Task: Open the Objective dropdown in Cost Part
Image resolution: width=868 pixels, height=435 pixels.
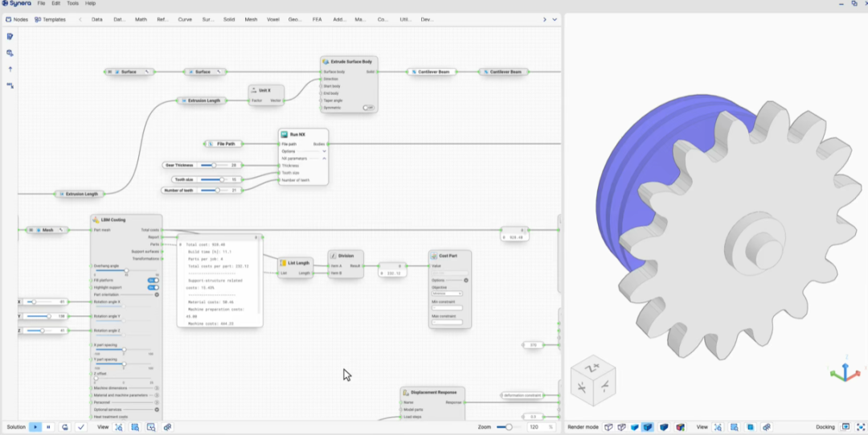Action: (x=447, y=293)
